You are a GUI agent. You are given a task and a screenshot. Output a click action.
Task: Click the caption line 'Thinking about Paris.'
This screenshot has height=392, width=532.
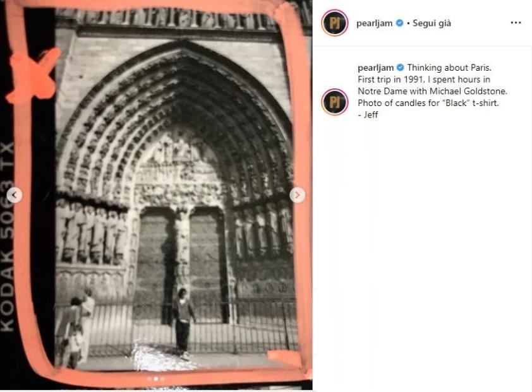(x=449, y=68)
